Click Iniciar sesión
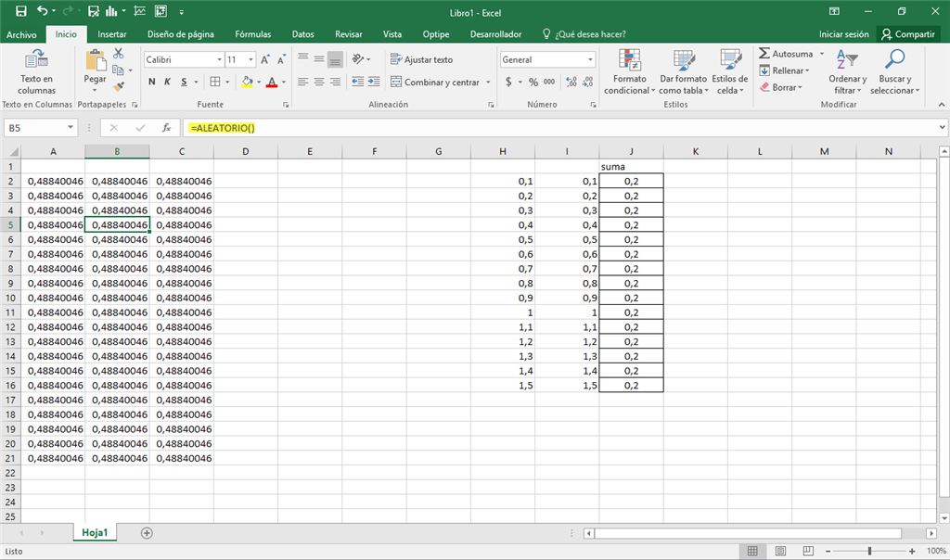The image size is (950, 560). (x=844, y=34)
